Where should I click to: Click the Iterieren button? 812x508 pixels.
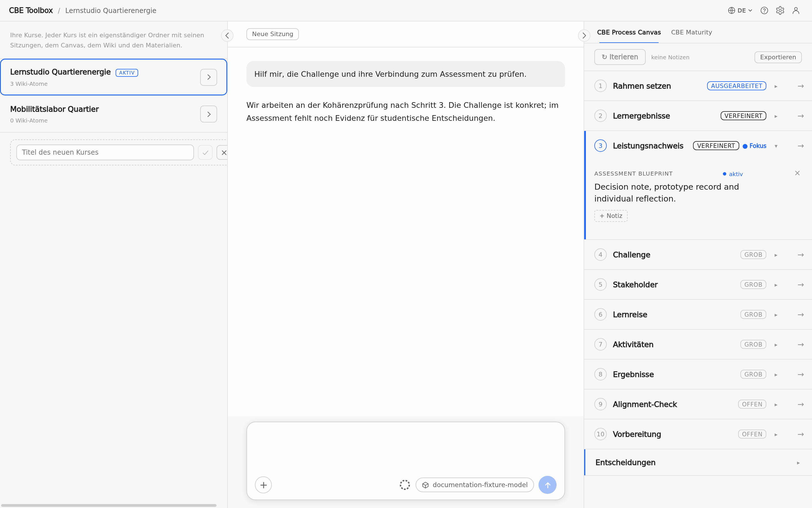pyautogui.click(x=620, y=57)
